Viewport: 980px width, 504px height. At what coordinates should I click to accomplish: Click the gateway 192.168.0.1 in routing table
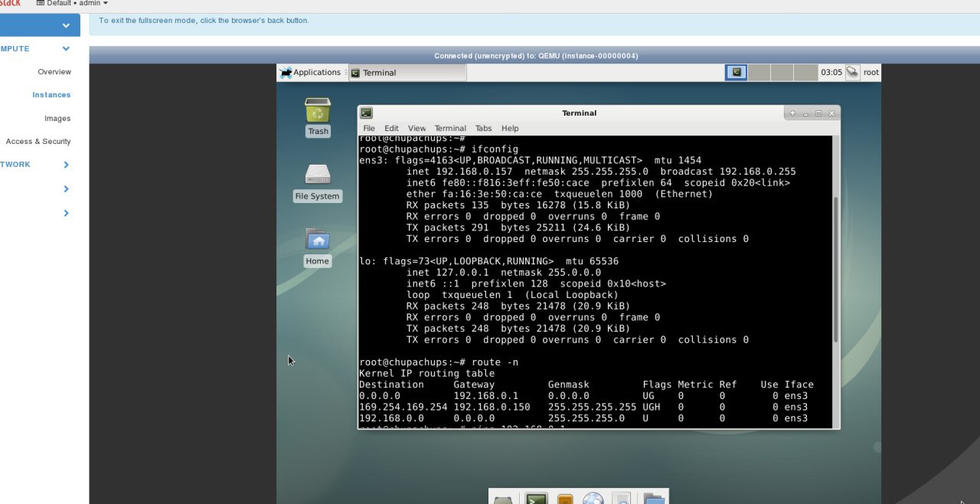click(486, 395)
